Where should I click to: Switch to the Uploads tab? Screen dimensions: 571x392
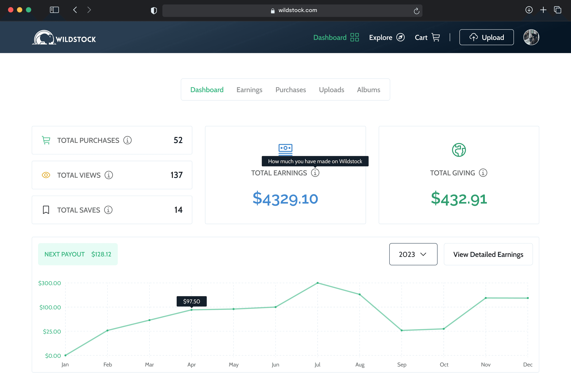[331, 90]
